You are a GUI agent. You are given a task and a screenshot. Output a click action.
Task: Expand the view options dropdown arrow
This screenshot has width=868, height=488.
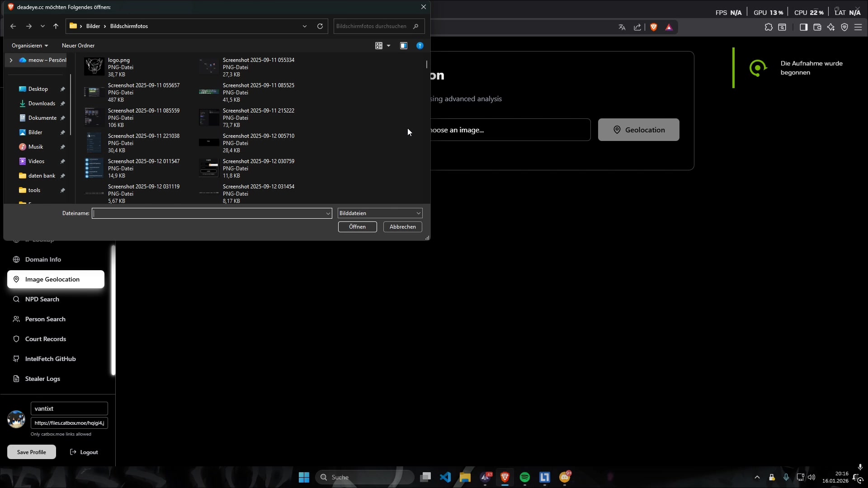tap(388, 46)
